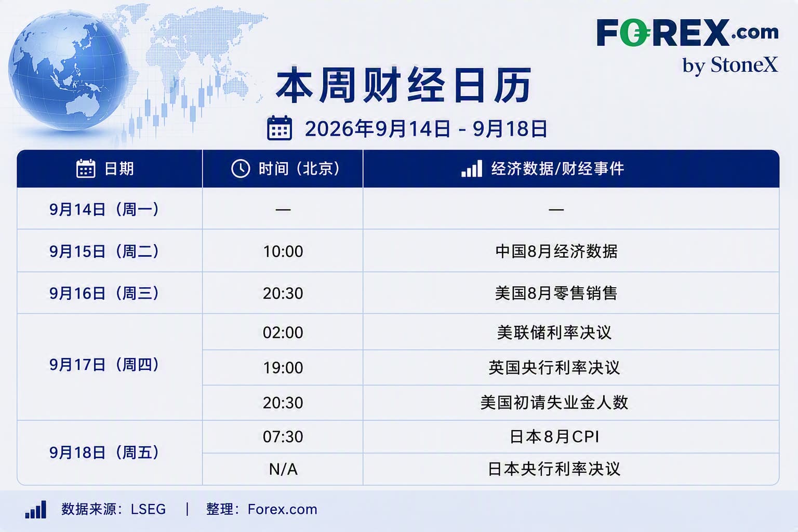Image resolution: width=798 pixels, height=532 pixels.
Task: Click the clock icon in the 时间 header
Action: (241, 168)
